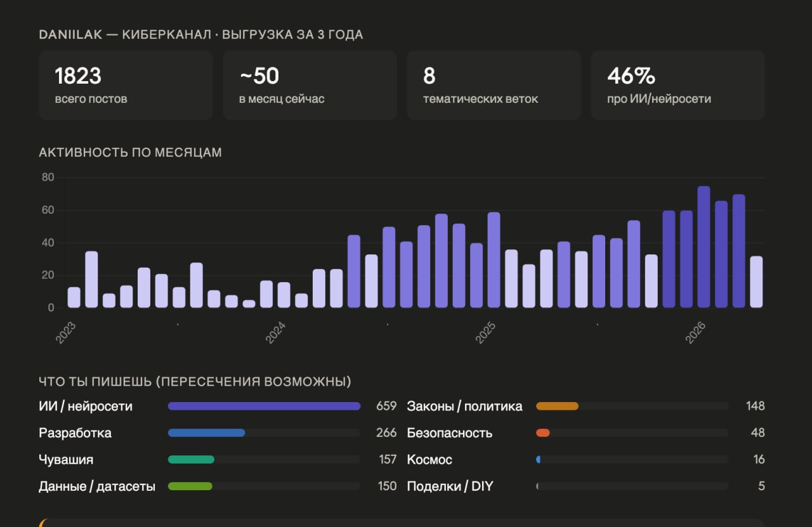Select the 2025 x-axis label
This screenshot has height=527, width=812.
click(485, 333)
